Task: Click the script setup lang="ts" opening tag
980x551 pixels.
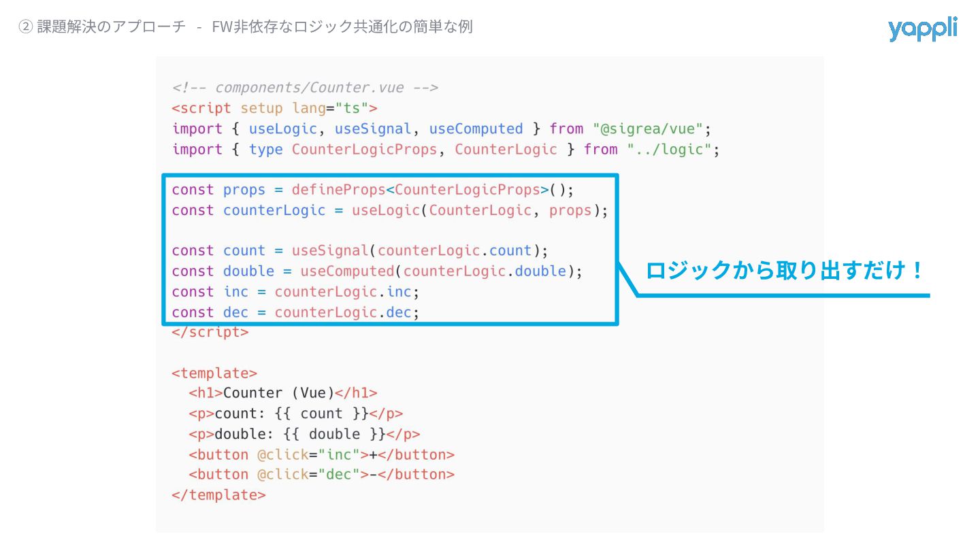Action: click(274, 108)
